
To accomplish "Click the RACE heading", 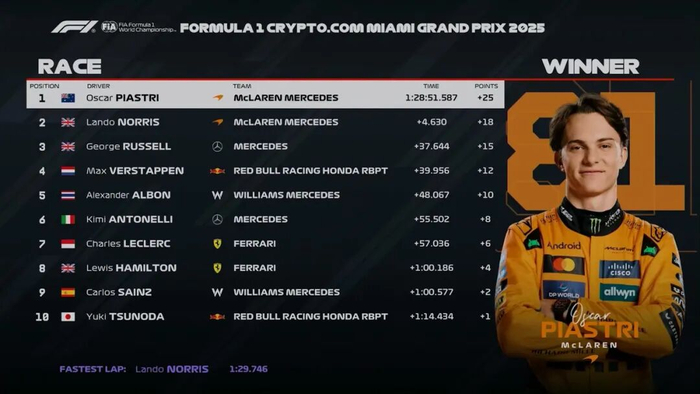I will pos(70,66).
